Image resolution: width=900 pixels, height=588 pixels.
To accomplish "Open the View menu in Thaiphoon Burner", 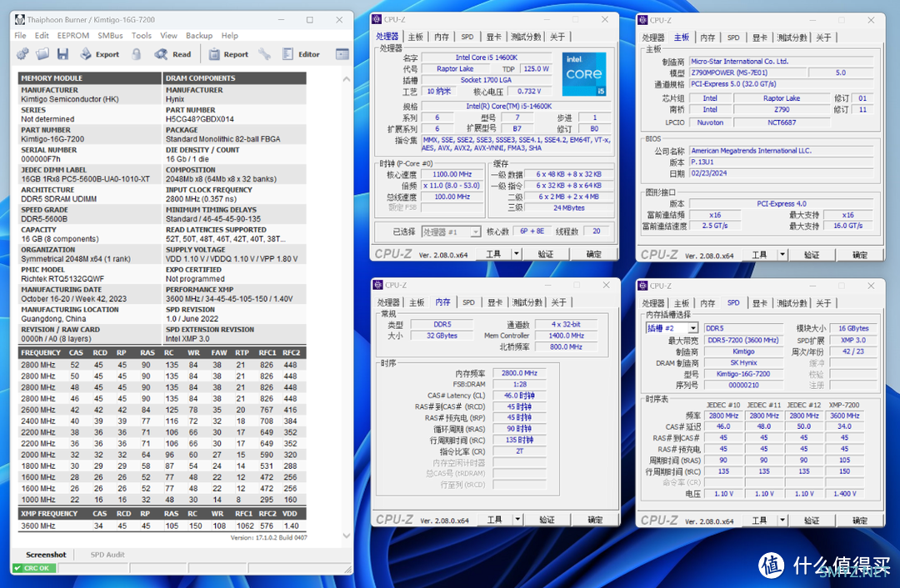I will (x=168, y=36).
